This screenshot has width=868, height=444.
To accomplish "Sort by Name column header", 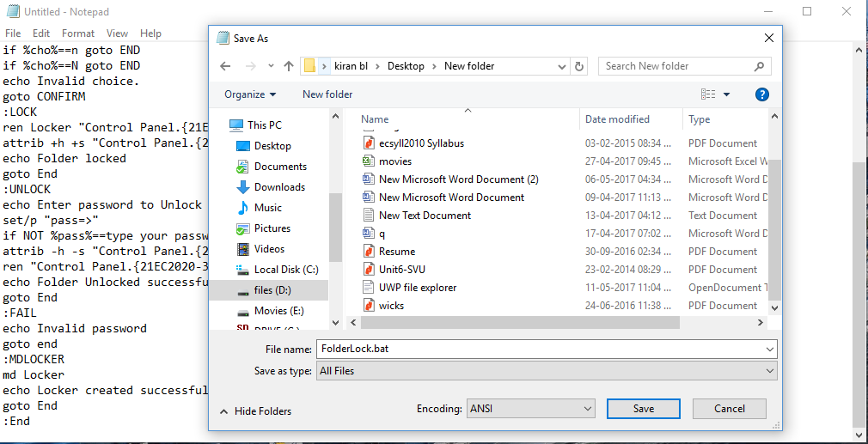I will coord(375,119).
